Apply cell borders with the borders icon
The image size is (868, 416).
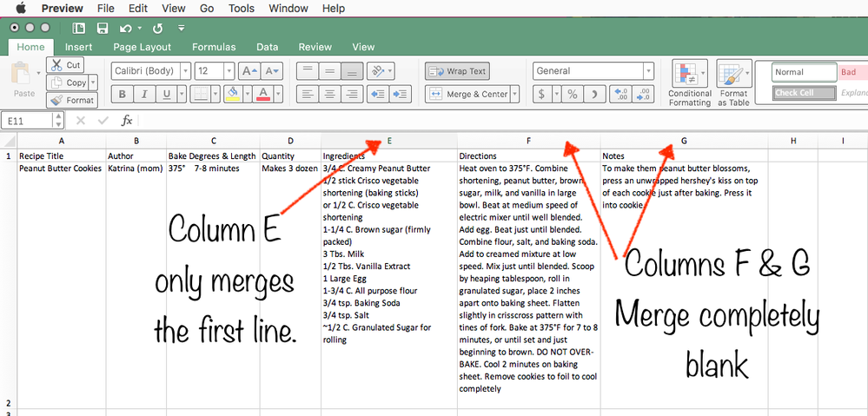(200, 94)
